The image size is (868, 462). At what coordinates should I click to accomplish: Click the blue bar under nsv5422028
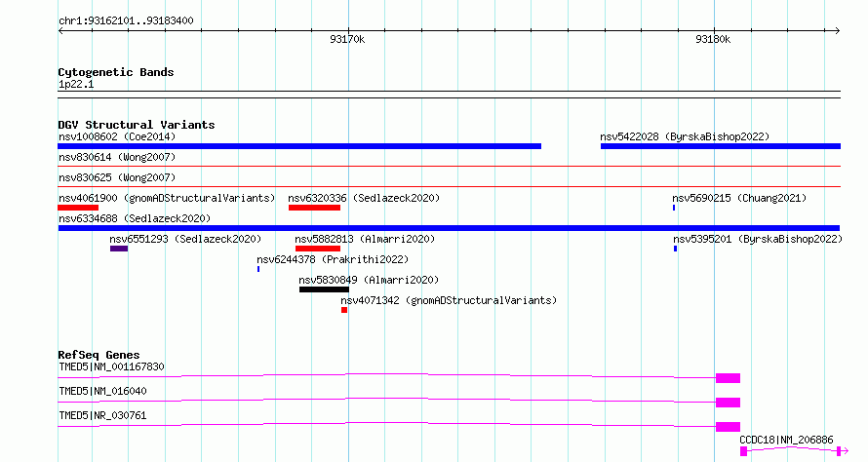point(720,146)
